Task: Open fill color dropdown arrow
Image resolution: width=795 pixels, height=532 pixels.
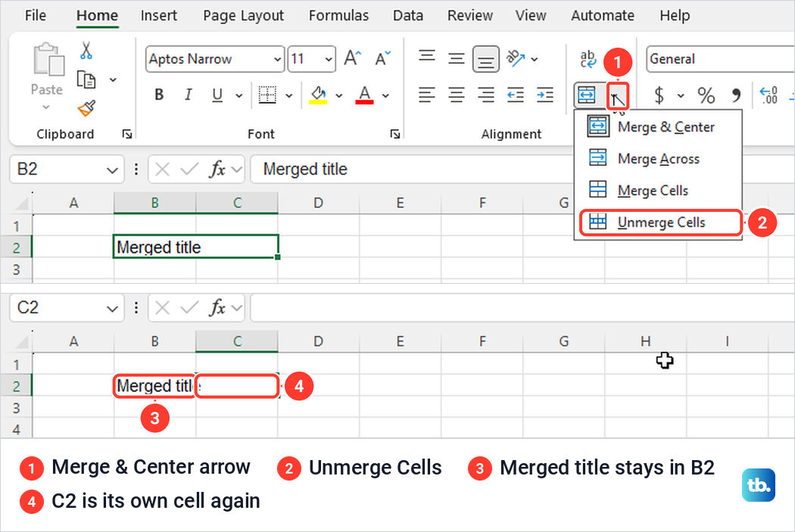Action: 339,95
